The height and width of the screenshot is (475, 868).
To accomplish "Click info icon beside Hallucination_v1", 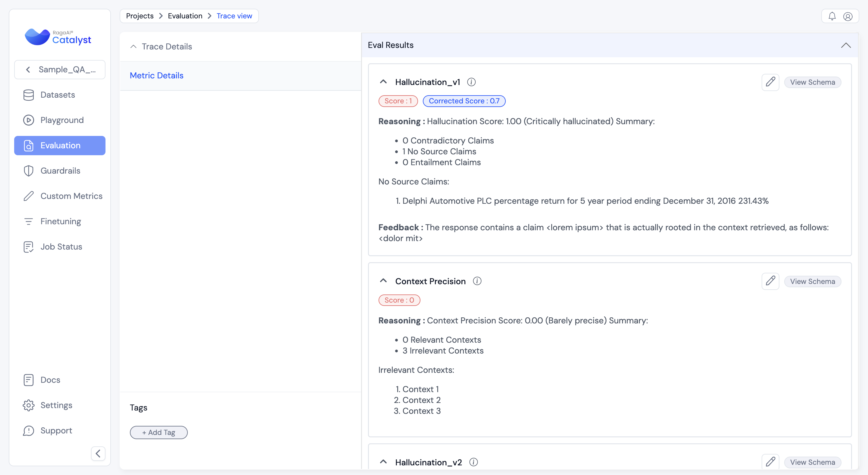I will coord(471,82).
